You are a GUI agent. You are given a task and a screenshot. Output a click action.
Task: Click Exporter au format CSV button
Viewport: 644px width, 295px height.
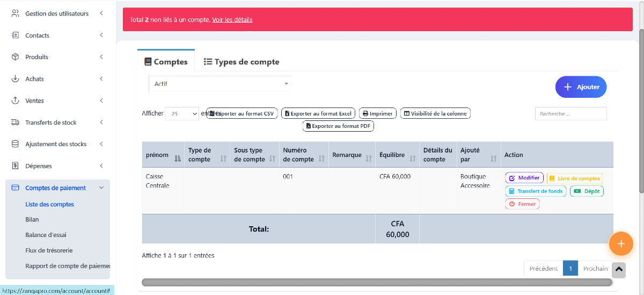point(241,113)
